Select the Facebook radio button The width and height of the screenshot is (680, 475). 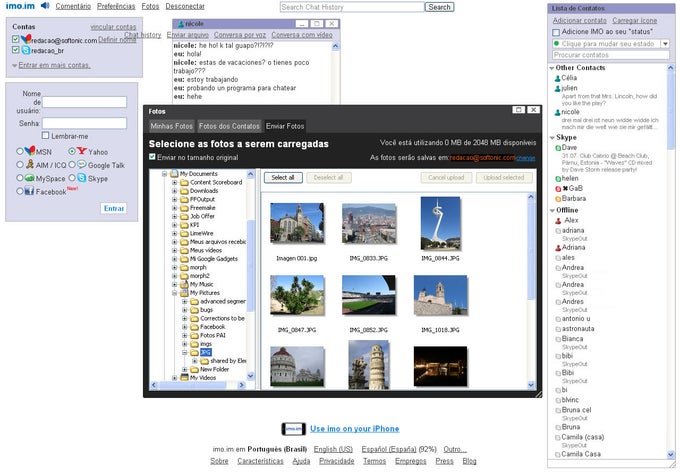20,191
